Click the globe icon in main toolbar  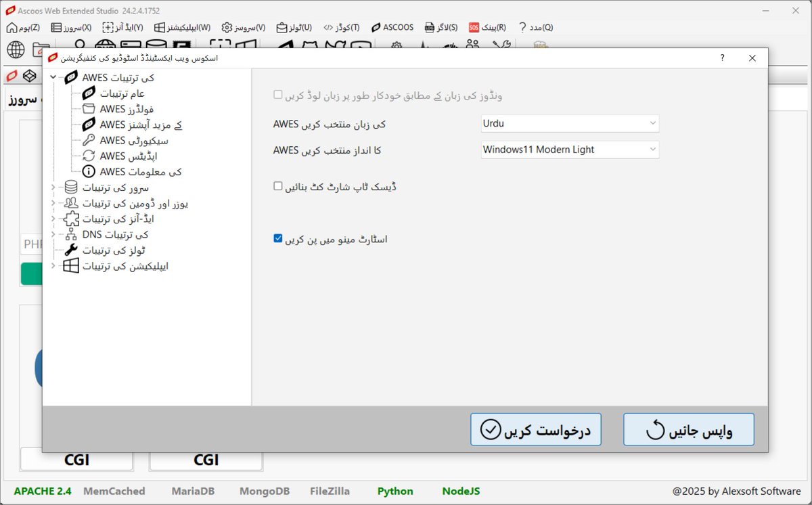point(16,49)
